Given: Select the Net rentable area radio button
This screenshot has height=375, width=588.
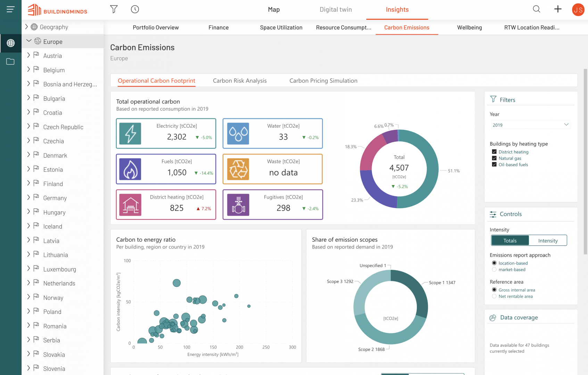Looking at the screenshot, I should (494, 296).
